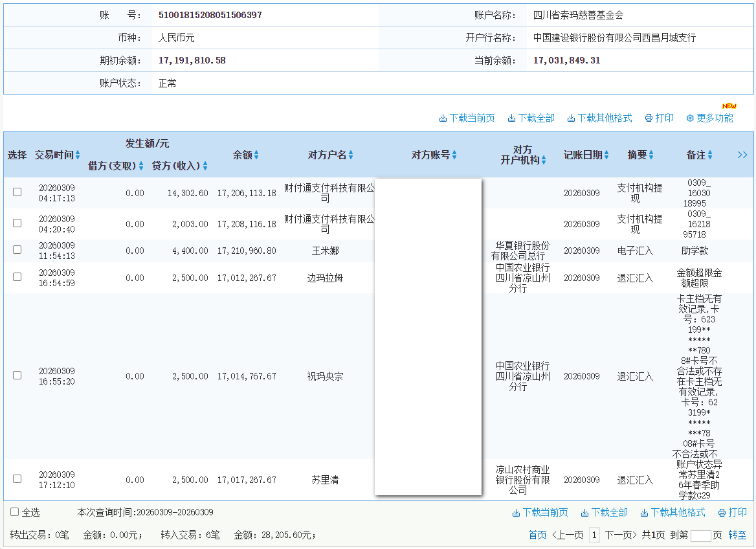
Task: Click the bottom 下载全部 icon
Action: click(x=584, y=512)
